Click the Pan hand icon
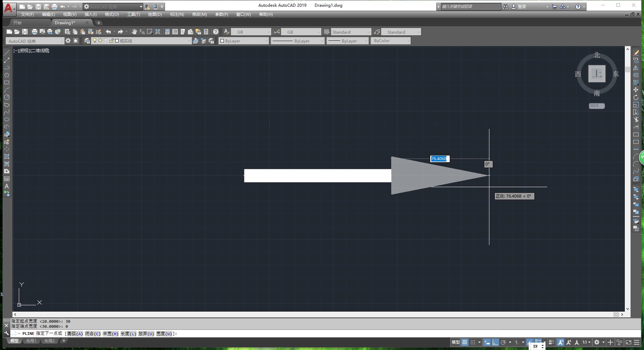644x350 pixels. pyautogui.click(x=134, y=32)
